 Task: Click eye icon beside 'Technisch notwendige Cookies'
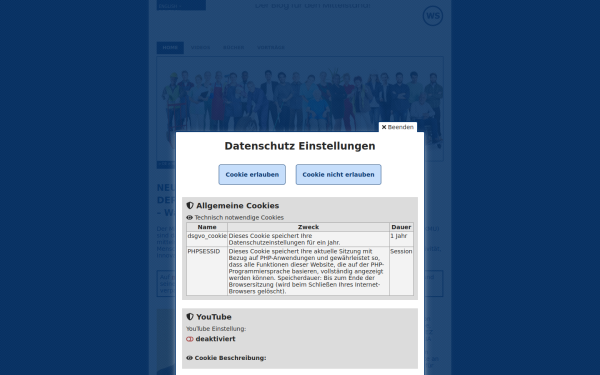coord(189,217)
